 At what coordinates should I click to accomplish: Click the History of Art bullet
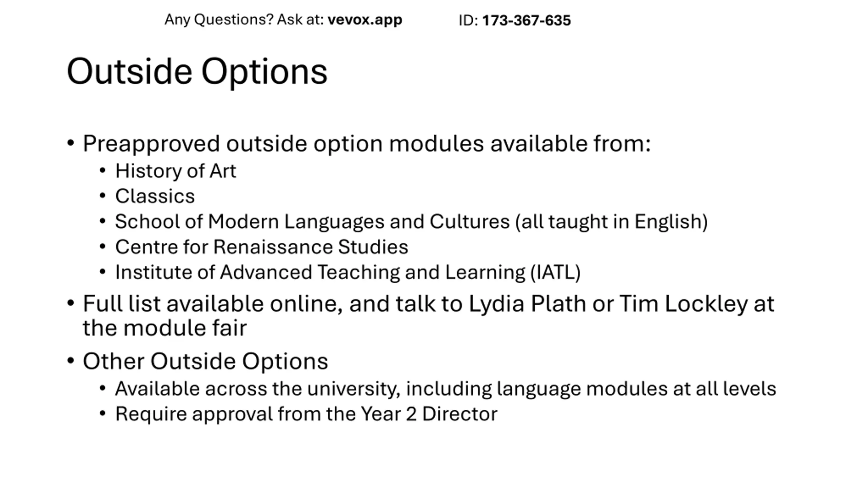[176, 170]
